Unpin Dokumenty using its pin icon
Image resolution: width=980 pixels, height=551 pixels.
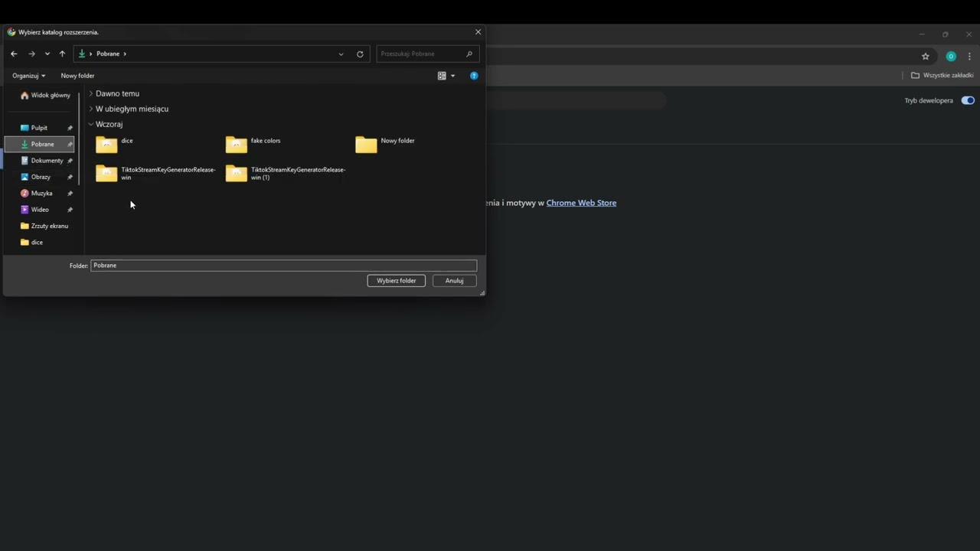(x=70, y=161)
